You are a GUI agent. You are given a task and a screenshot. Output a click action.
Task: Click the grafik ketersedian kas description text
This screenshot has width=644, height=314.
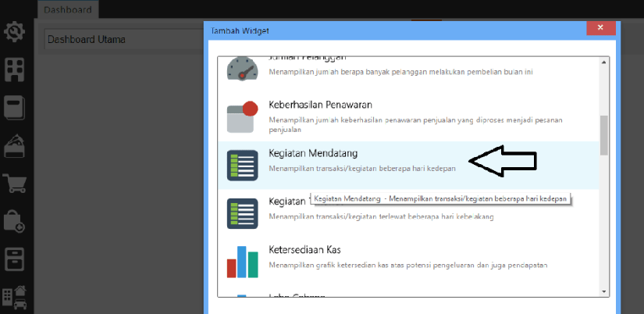(x=408, y=265)
